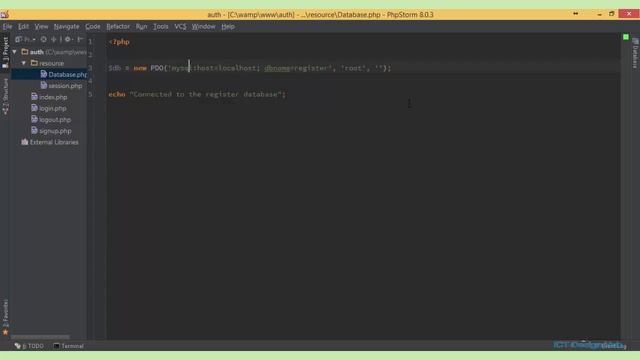
Task: Open the Refactor menu
Action: (x=118, y=27)
